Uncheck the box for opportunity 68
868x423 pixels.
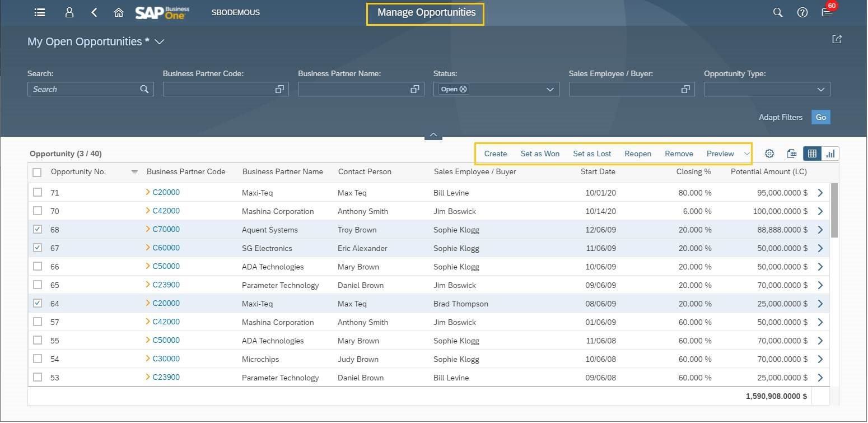(38, 229)
